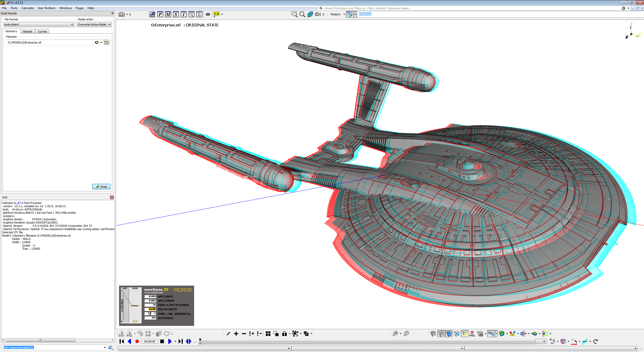Open the Overwrite Active Model dropdown
The image size is (644, 352).
(94, 24)
